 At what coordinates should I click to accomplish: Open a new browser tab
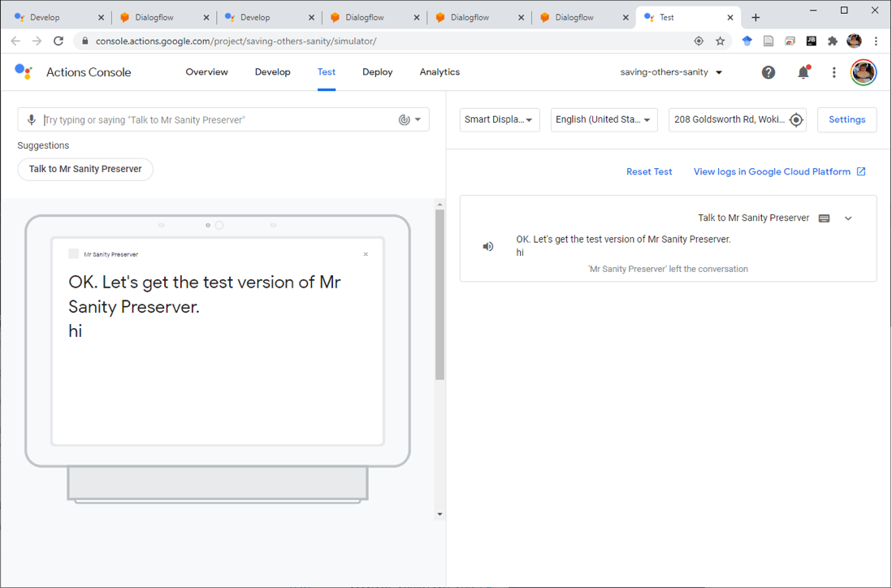[756, 18]
